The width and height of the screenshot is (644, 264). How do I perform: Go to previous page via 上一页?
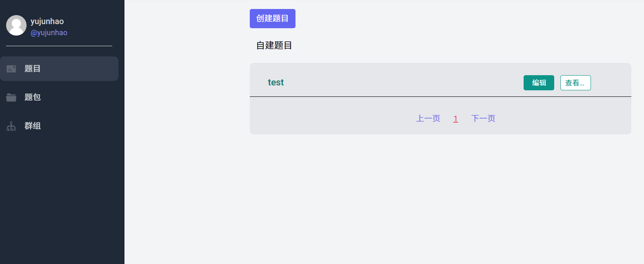[x=428, y=119]
